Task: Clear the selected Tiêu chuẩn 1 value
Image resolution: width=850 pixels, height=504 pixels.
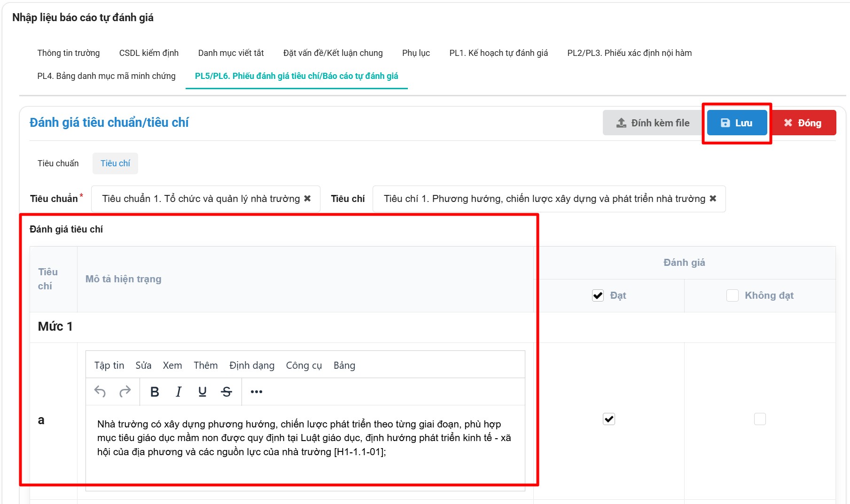Action: (307, 199)
